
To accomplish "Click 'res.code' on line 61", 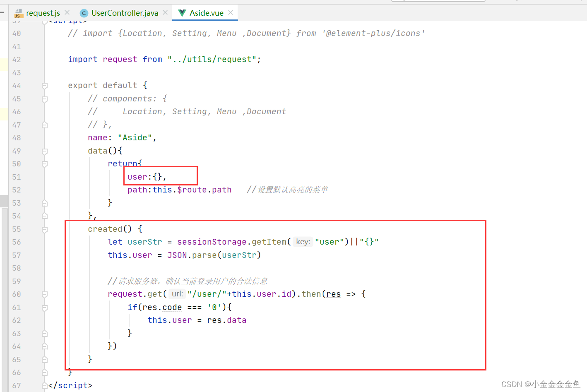I will 162,308.
